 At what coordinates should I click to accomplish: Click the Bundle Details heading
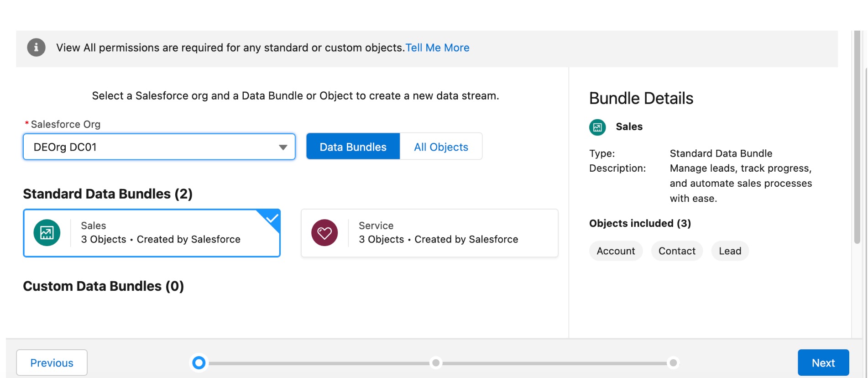pyautogui.click(x=641, y=98)
